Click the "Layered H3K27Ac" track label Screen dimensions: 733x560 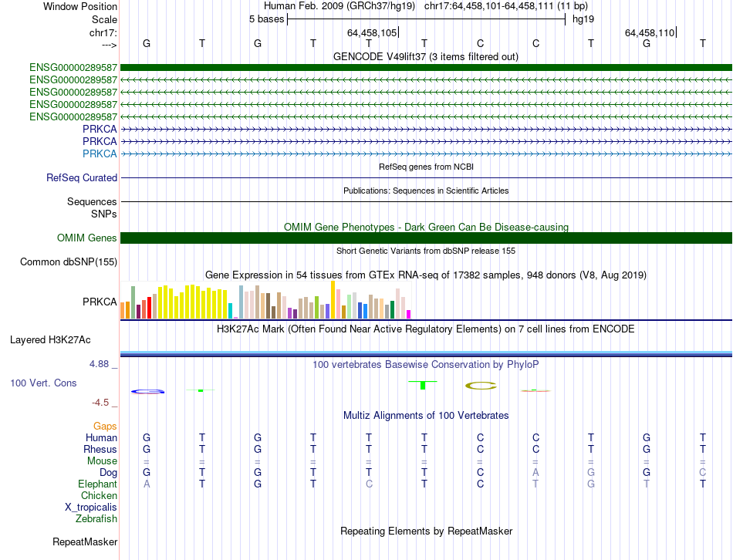pos(50,340)
